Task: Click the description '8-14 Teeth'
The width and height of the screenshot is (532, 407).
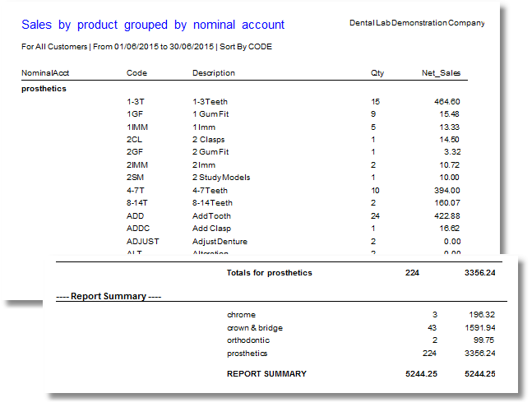Action: 212,202
